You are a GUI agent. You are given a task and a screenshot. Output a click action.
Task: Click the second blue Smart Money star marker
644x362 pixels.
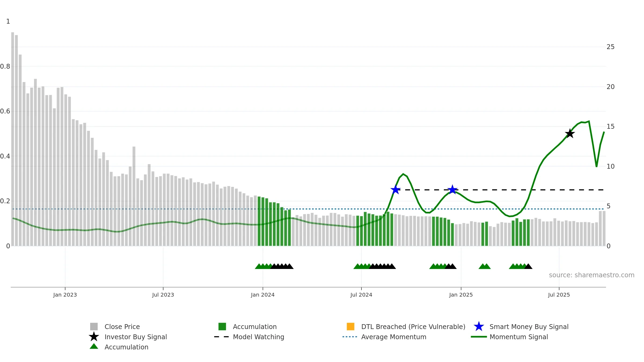(x=452, y=190)
